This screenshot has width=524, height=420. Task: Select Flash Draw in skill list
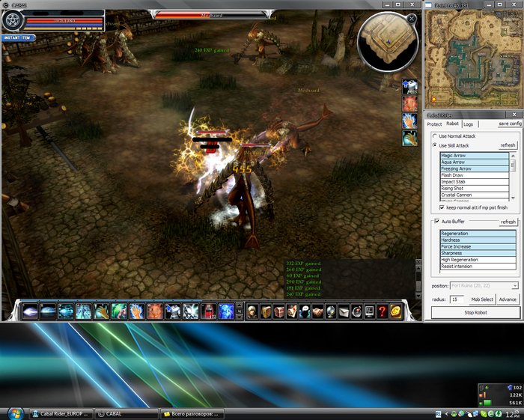pos(475,175)
